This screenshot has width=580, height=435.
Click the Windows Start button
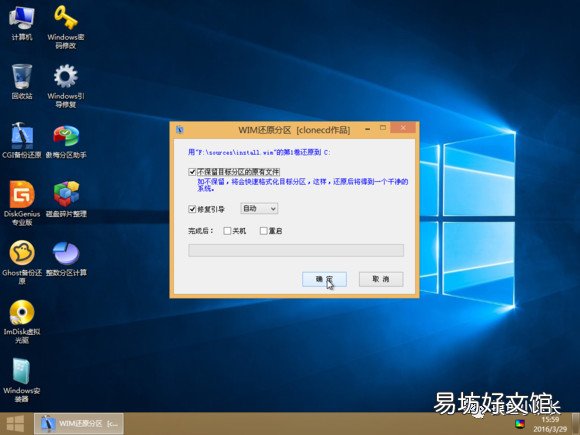click(16, 424)
